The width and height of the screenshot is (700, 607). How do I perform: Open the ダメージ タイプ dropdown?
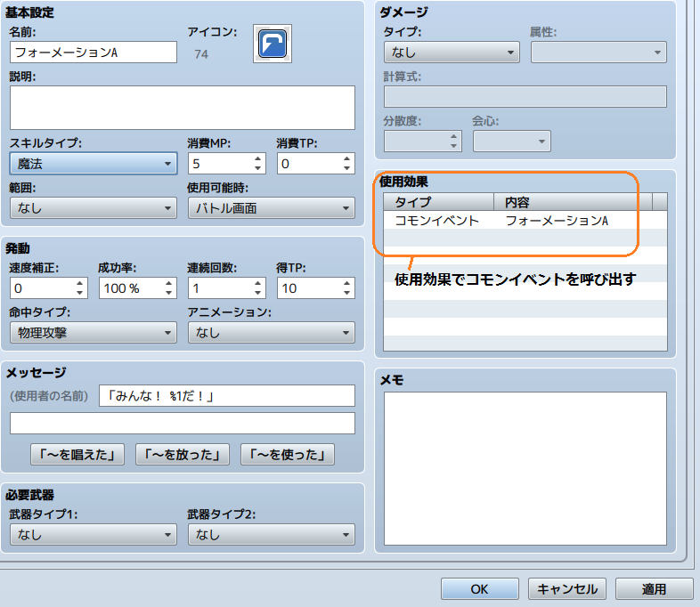(452, 53)
